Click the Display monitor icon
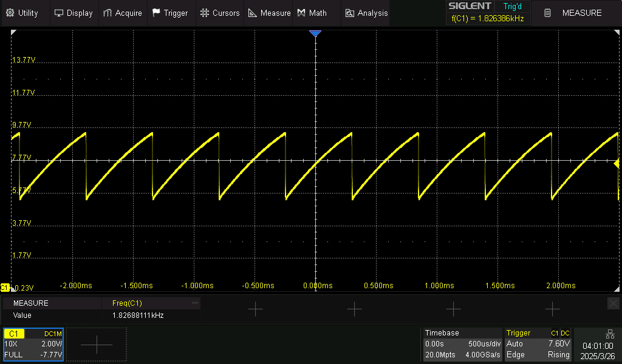Screen dimensions: 622x364 59,13
